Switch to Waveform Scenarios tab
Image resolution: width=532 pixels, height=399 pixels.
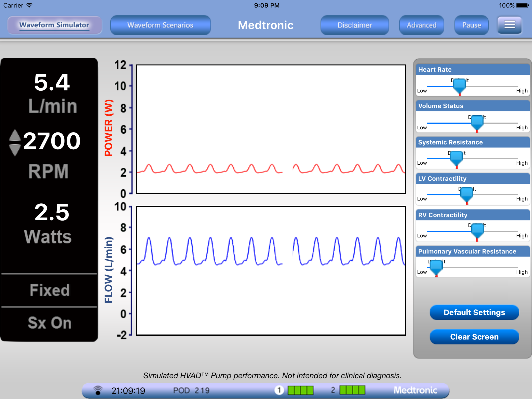[160, 25]
